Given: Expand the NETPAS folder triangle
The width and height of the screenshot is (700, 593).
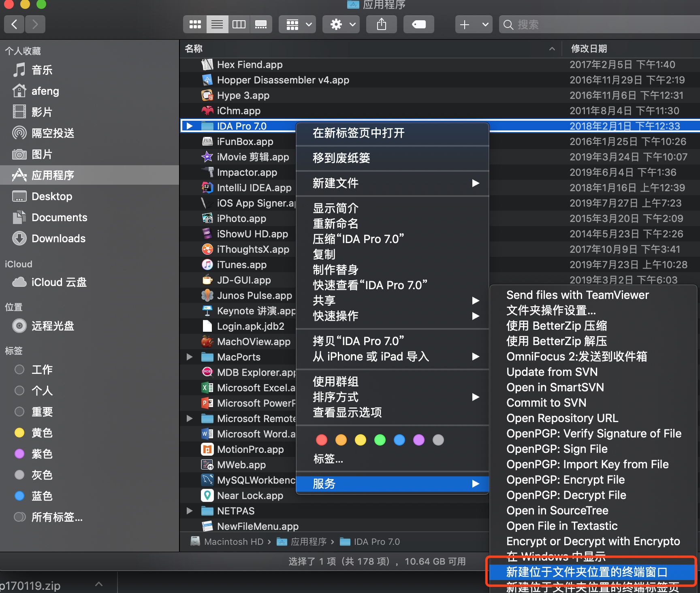Looking at the screenshot, I should [189, 511].
